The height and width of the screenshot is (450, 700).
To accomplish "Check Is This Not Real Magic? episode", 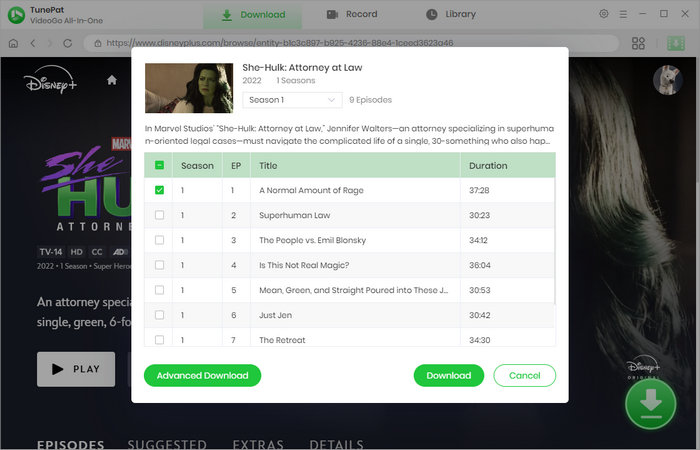I will (x=159, y=265).
